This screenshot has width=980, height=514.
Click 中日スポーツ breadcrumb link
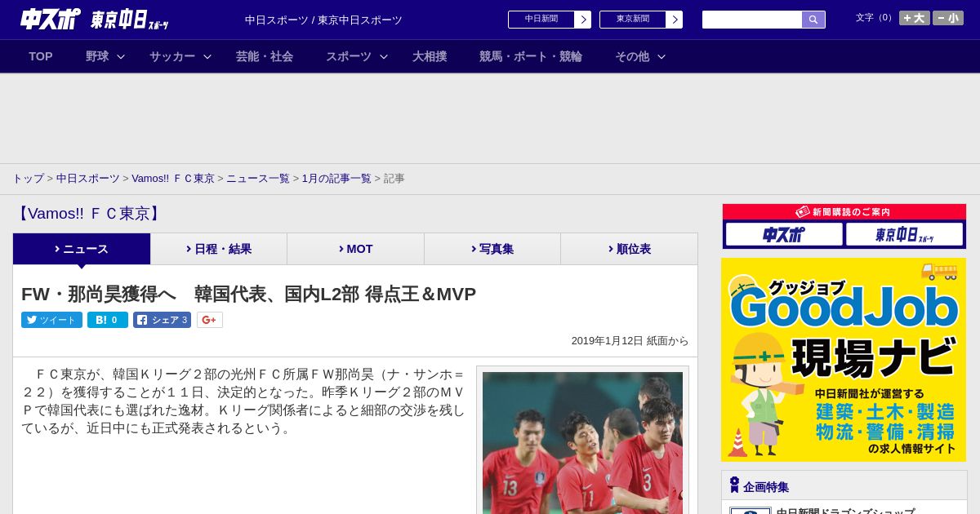88,178
